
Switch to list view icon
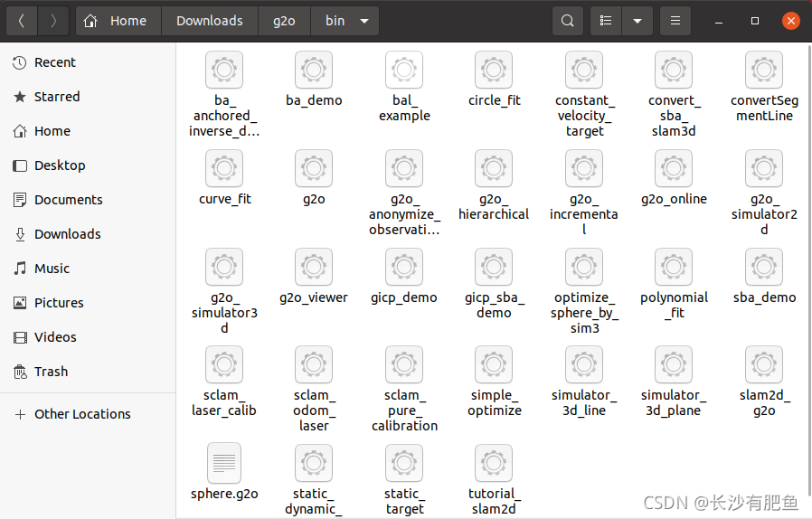coord(605,21)
